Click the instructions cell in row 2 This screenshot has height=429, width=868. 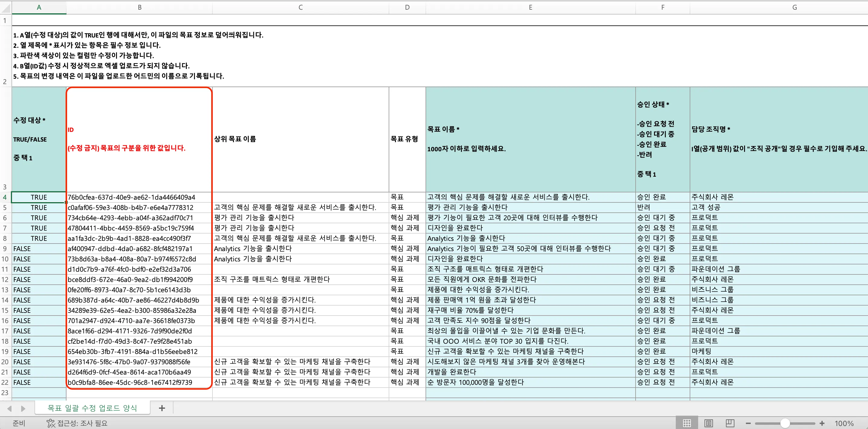[x=440, y=56]
